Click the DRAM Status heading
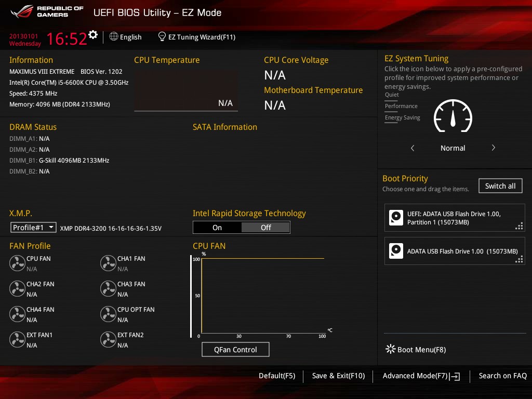532x399 pixels. pos(33,127)
